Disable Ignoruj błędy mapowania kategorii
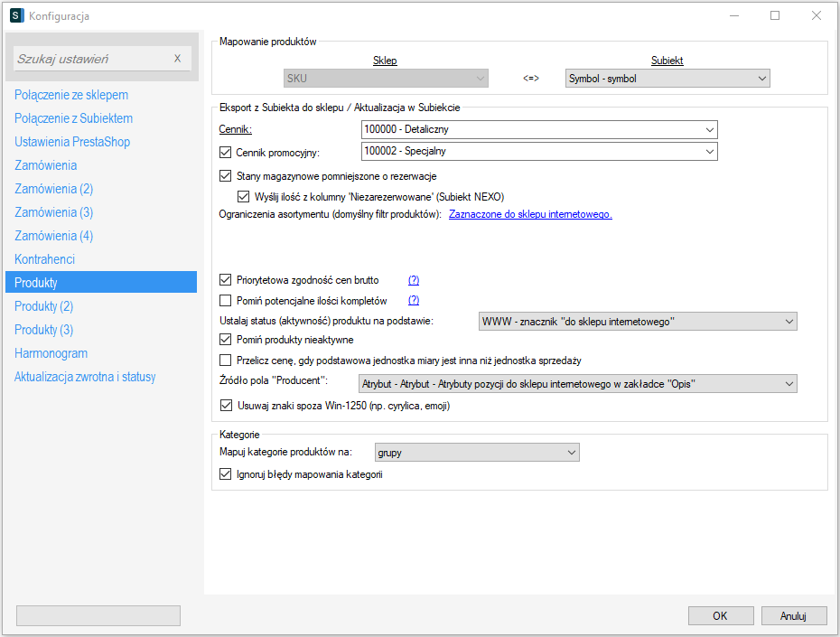This screenshot has height=637, width=840. 226,474
